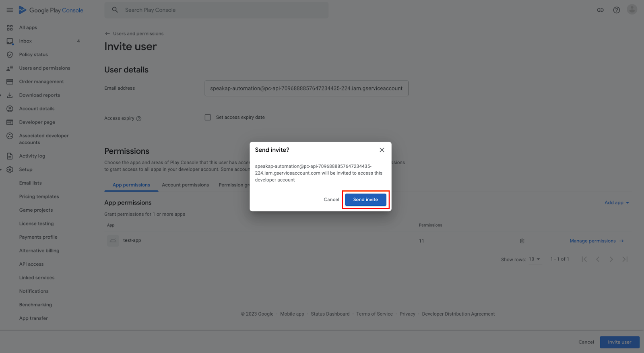Copy page link icon in header
This screenshot has height=353, width=644.
click(x=600, y=10)
